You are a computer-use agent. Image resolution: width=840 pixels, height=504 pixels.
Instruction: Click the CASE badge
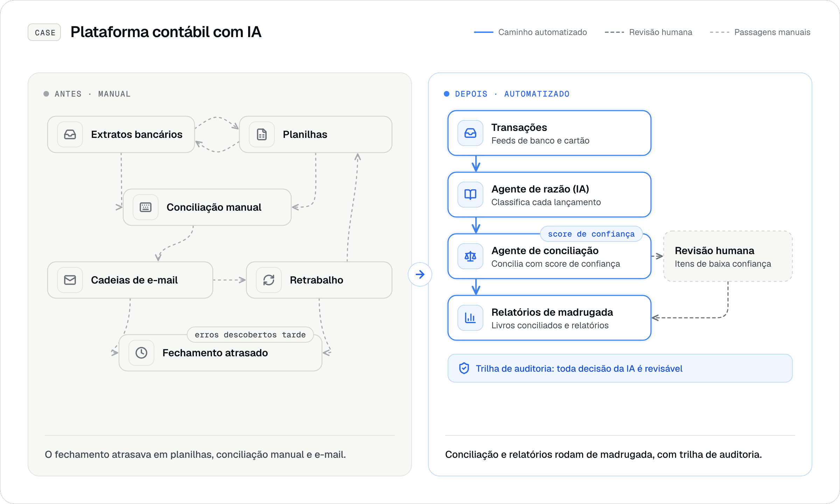(x=44, y=32)
